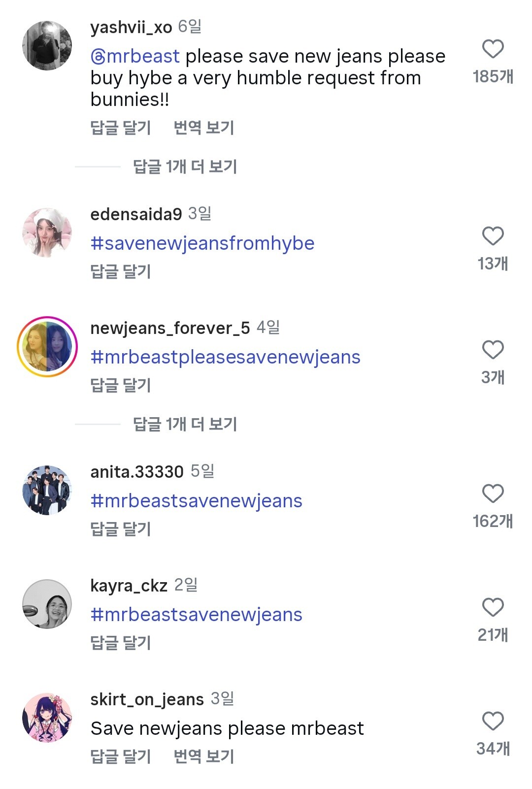Screen dimensions: 532x789
Task: Tap the heart on edensaida9's comment
Action: pos(493,236)
